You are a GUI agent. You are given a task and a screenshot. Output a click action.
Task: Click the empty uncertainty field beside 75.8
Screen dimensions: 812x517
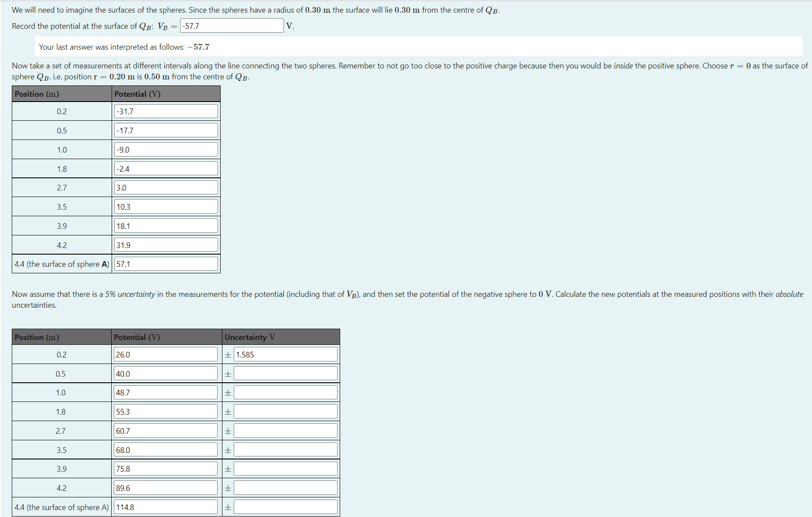(286, 469)
